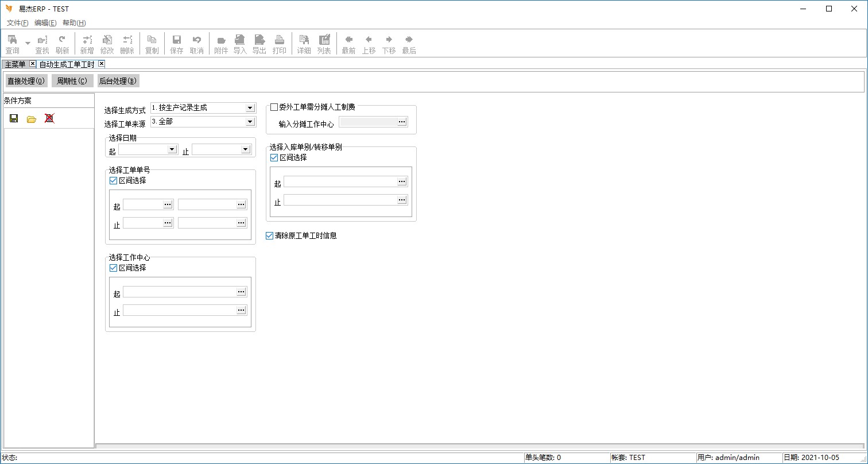Enable 委外工单需分摊人工制费 checkbox
The image size is (868, 464).
point(274,107)
